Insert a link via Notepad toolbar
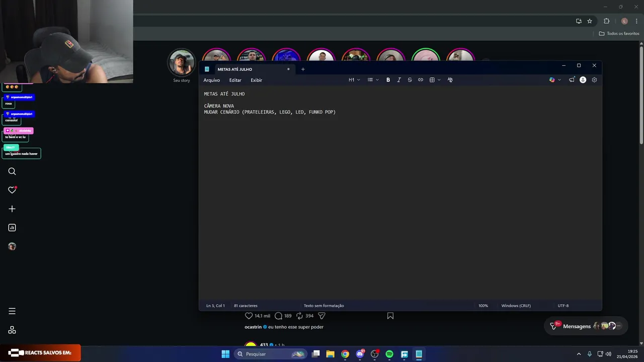 421,80
